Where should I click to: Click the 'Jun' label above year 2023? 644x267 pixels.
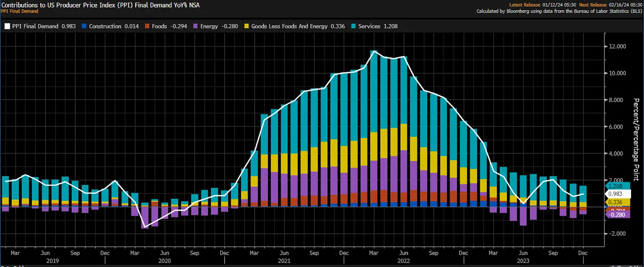523,253
